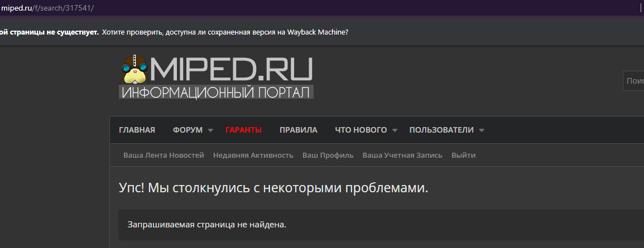Viewport: 644px width, 248px height.
Task: Open the ПОЛЬЗОВАТЕЛИ section
Action: point(441,130)
